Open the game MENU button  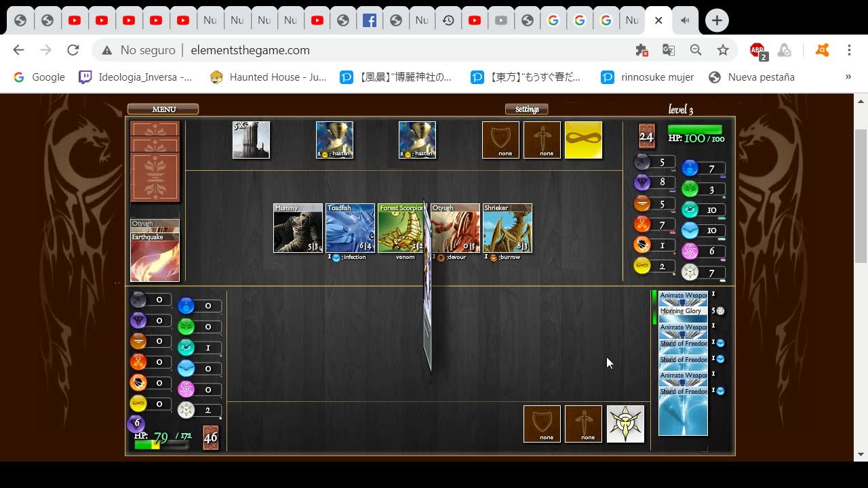[x=163, y=109]
